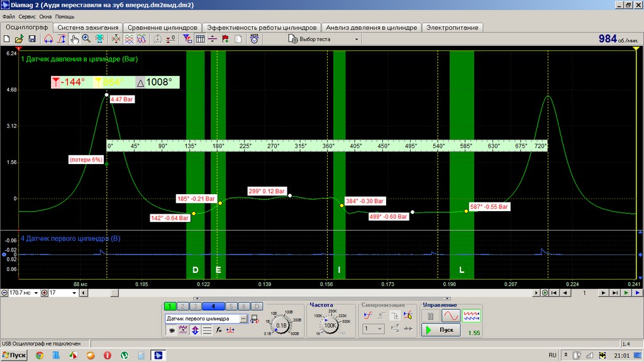Toggle channel 2 button

(x=183, y=306)
